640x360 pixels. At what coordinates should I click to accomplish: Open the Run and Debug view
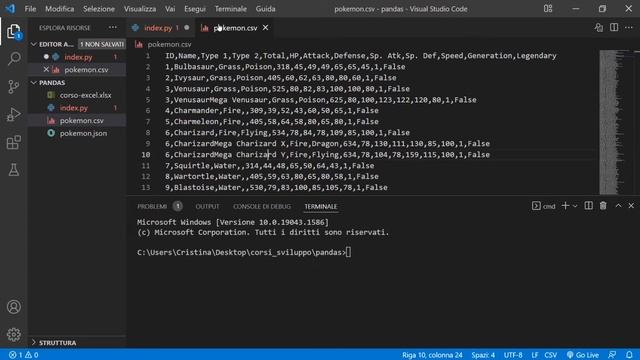pyautogui.click(x=13, y=115)
